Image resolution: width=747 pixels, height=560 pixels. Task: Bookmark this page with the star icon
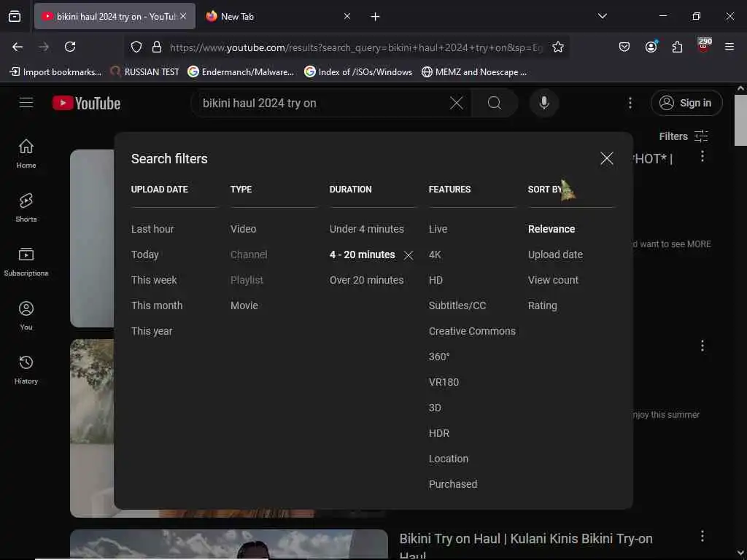pos(558,47)
